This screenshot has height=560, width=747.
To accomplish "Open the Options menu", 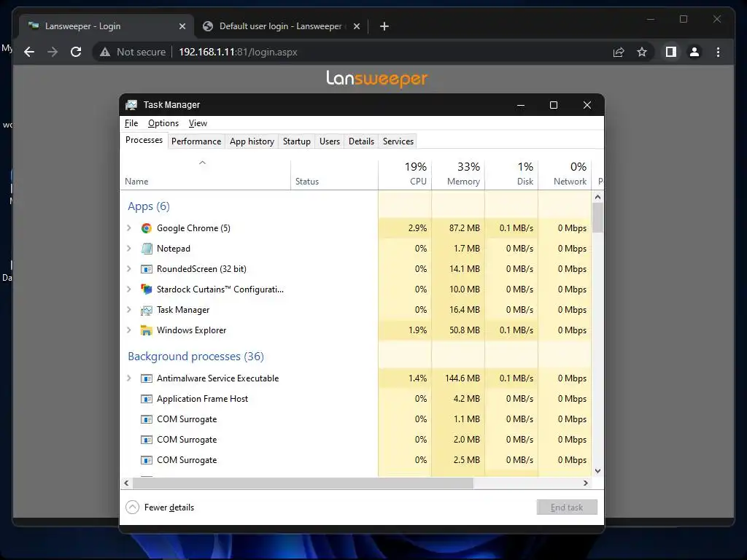I will [163, 123].
